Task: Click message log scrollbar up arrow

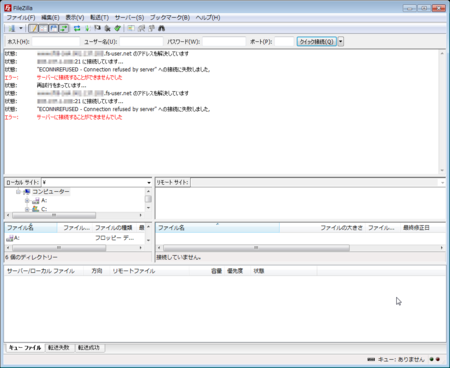Action: pyautogui.click(x=442, y=54)
